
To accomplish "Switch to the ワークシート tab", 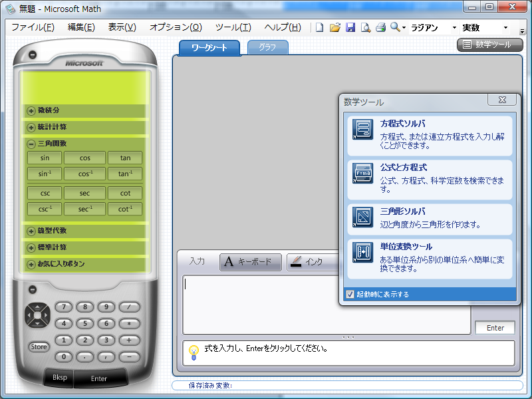I will [x=209, y=47].
